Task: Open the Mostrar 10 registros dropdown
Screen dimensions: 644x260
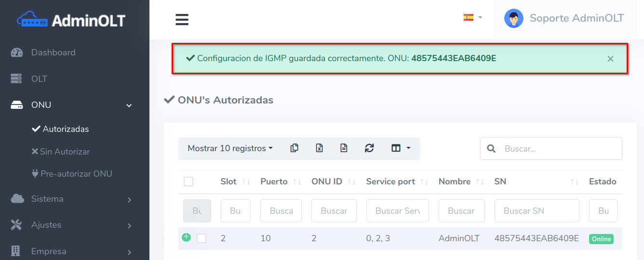Action: click(x=230, y=148)
